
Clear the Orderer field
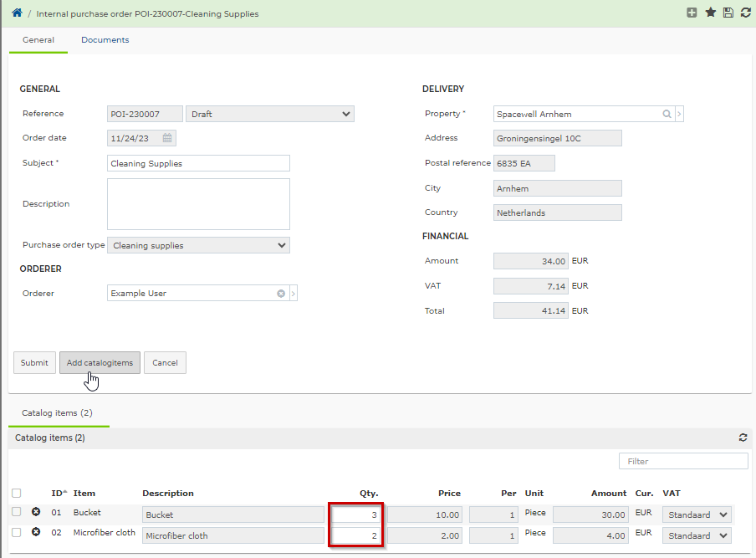point(281,294)
